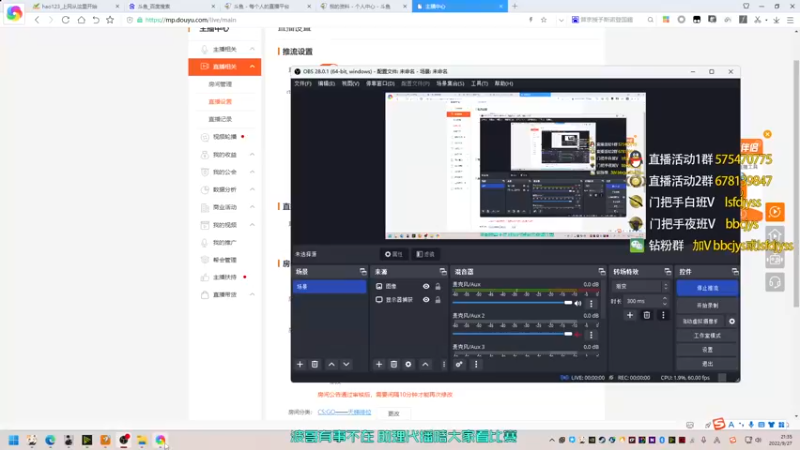Open the OBS 视图(V) menu

pyautogui.click(x=350, y=84)
